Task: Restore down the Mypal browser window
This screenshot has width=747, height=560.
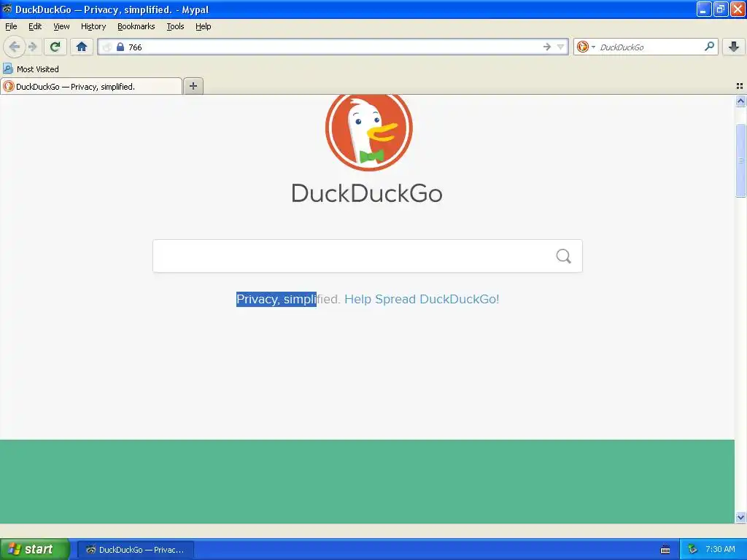Action: [721, 9]
